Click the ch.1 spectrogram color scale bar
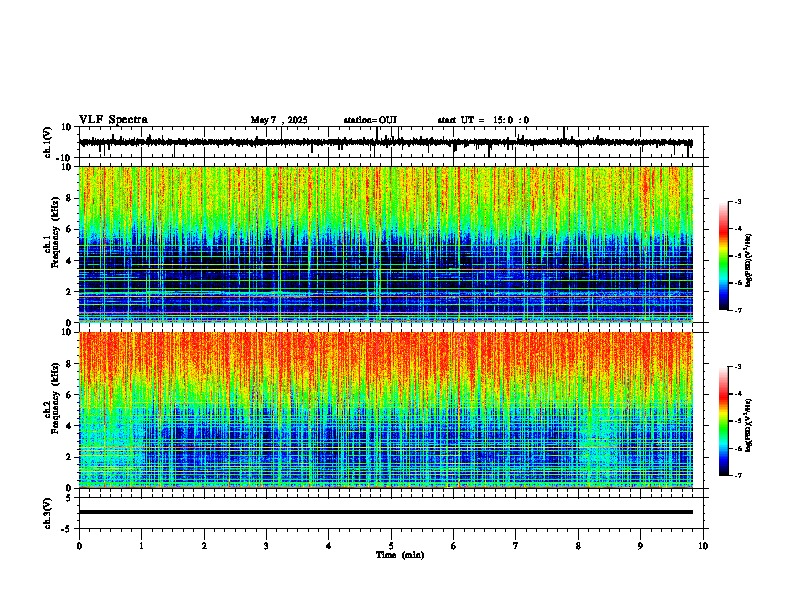This screenshot has width=792, height=612. [x=724, y=256]
